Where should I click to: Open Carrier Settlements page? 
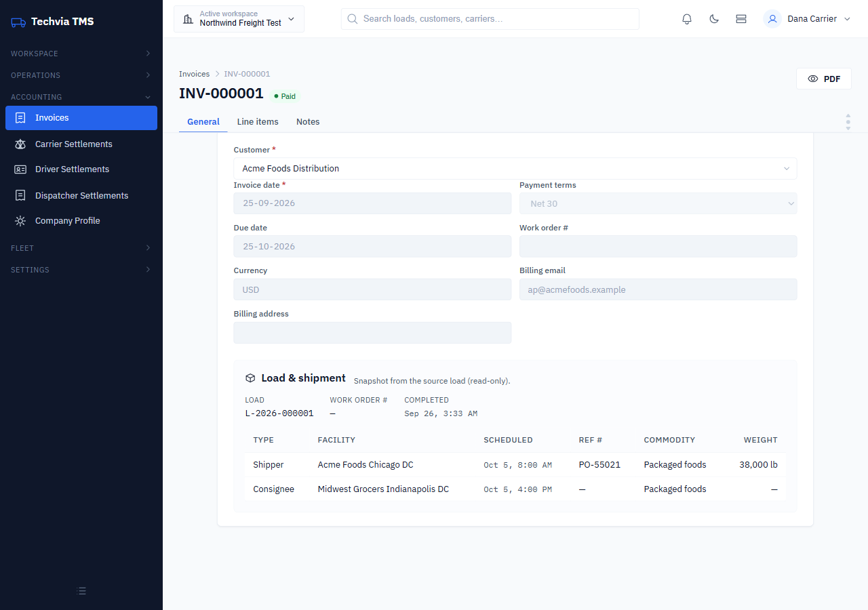coord(81,144)
